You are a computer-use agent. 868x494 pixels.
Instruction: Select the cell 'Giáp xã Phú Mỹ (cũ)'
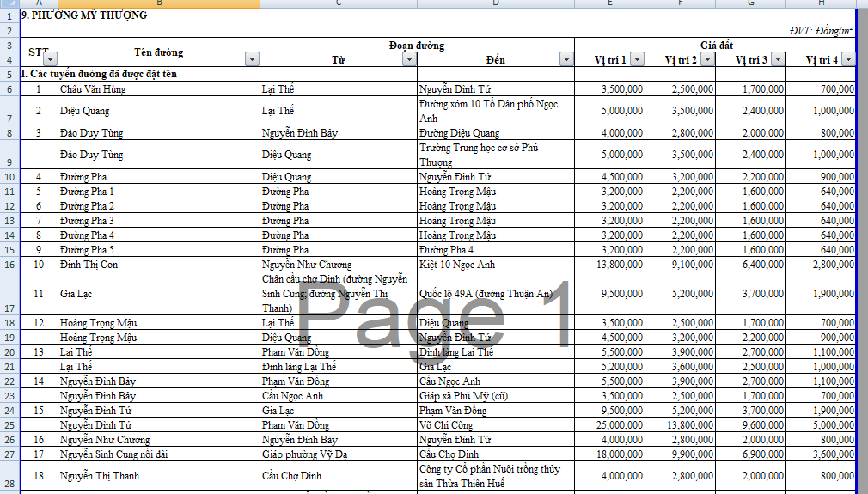coord(495,396)
